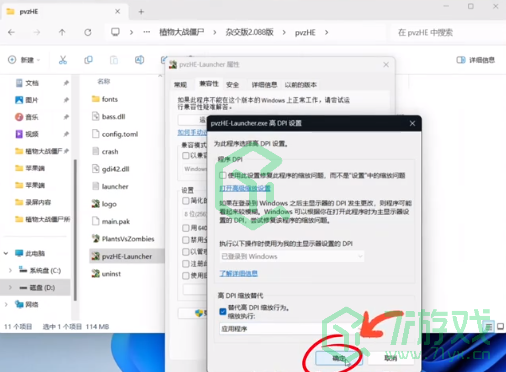Image resolution: width=506 pixels, height=372 pixels.
Task: Go forward in File Explorer
Action: pyautogui.click(x=37, y=32)
